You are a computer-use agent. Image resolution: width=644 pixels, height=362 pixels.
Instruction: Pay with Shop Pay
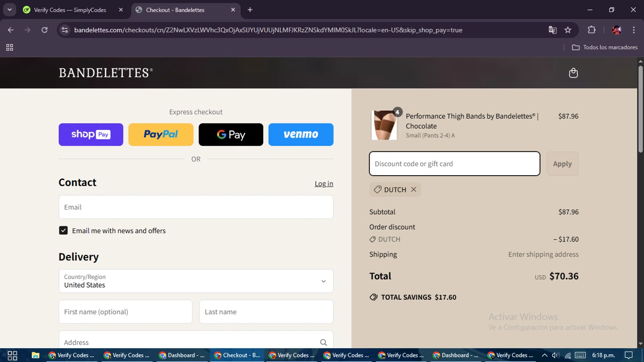click(91, 134)
